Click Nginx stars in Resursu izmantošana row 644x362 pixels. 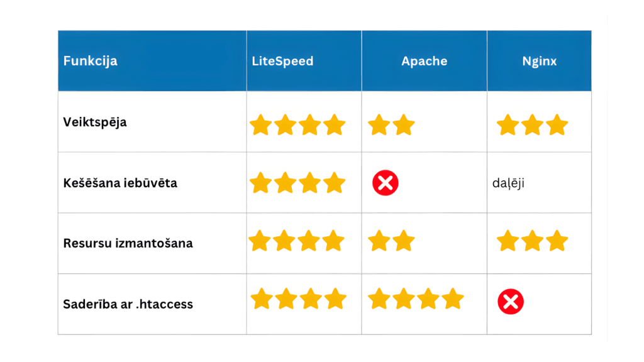[532, 241]
